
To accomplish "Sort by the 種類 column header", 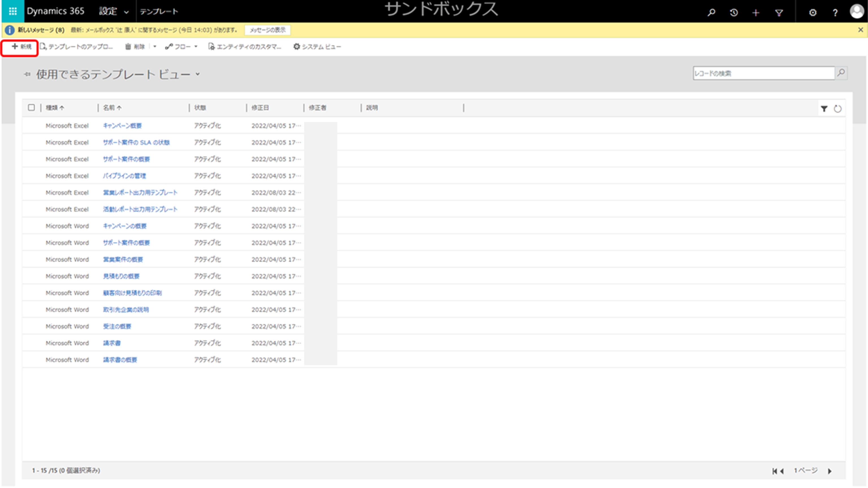I will tap(55, 108).
